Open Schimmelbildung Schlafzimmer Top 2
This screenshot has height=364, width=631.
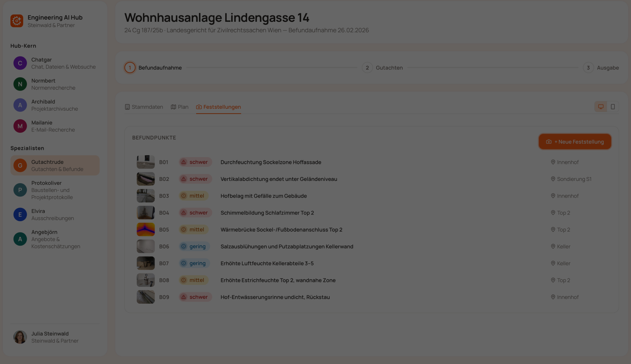(x=267, y=213)
